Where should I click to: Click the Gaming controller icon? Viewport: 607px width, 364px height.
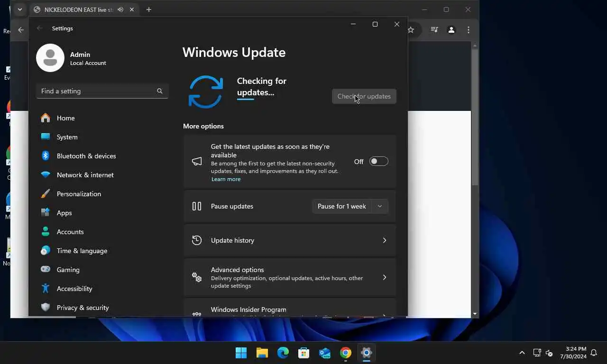[46, 270]
